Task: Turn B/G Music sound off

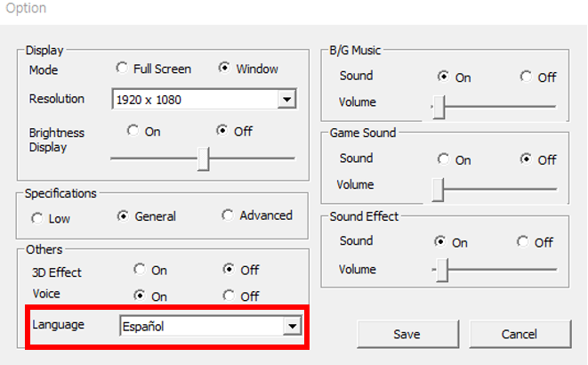Action: coord(527,77)
